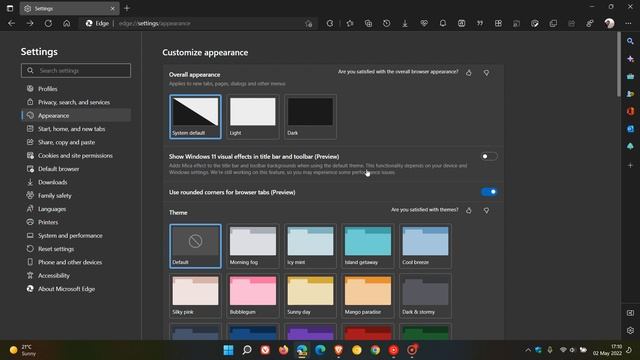The height and width of the screenshot is (360, 640).
Task: Open the Discover sparkle icon in the sidebar
Action: [x=630, y=59]
